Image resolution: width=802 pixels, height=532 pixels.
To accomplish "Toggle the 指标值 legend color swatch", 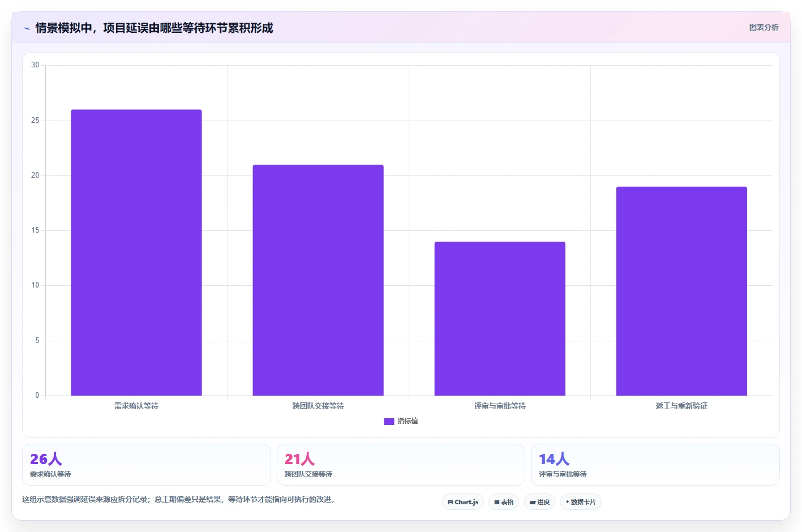I will coord(389,421).
